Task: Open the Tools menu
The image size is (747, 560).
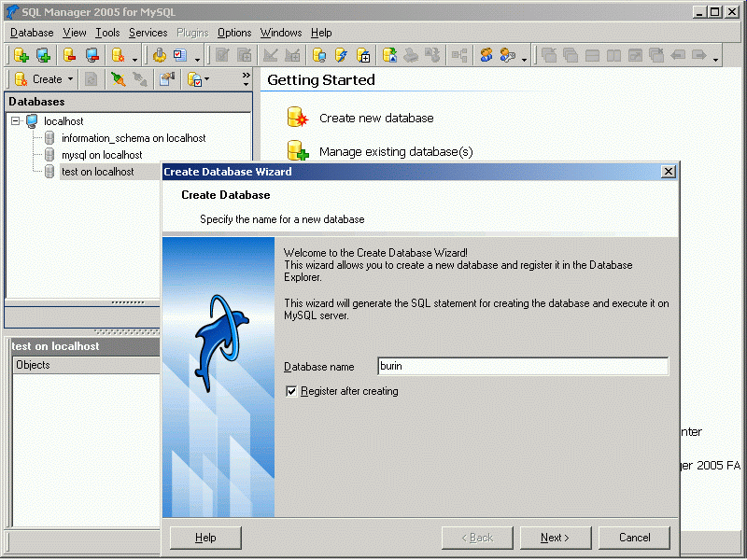Action: (107, 33)
